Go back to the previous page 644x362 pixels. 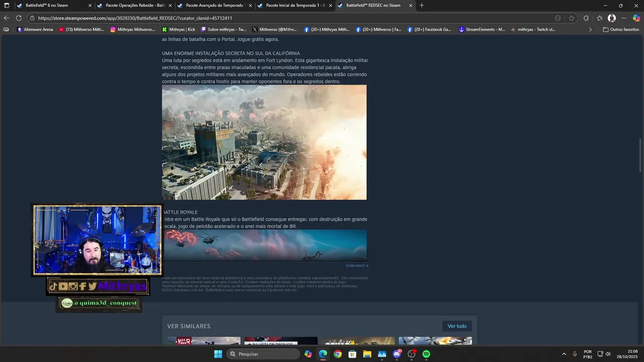coord(7,18)
